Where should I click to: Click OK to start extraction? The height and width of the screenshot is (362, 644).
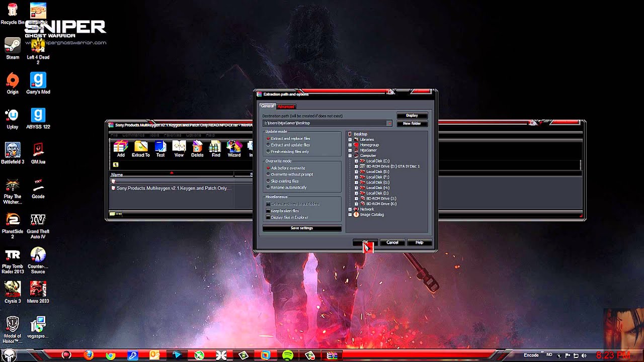click(365, 242)
